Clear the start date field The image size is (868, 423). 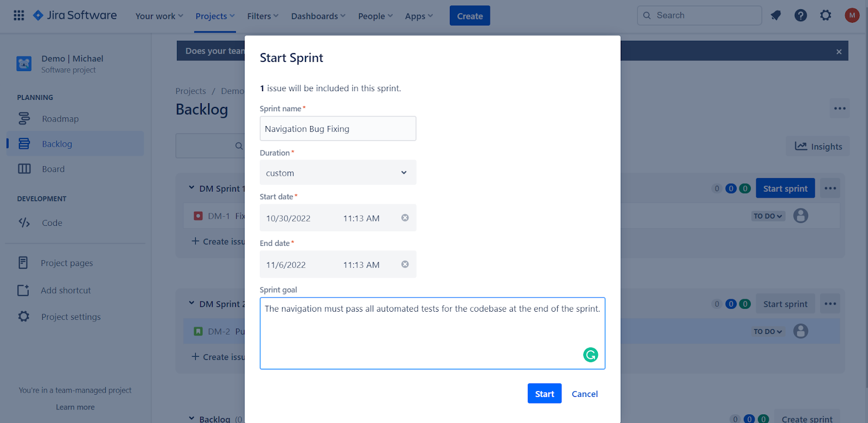[405, 218]
